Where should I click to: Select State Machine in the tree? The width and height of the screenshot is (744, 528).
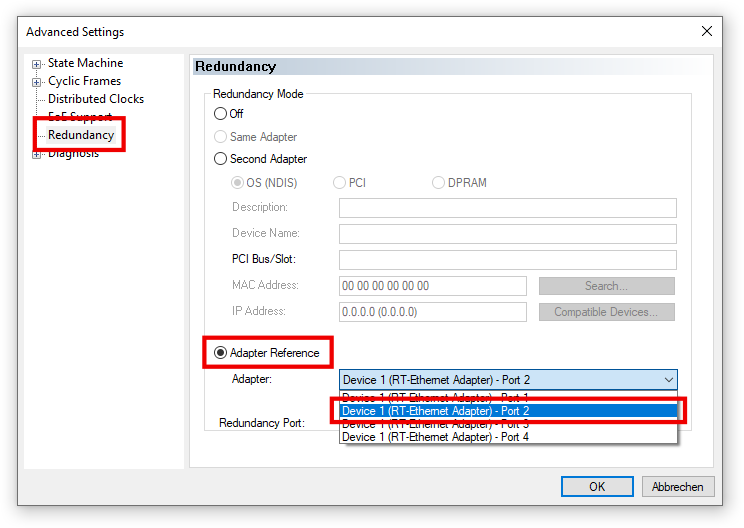[x=85, y=63]
